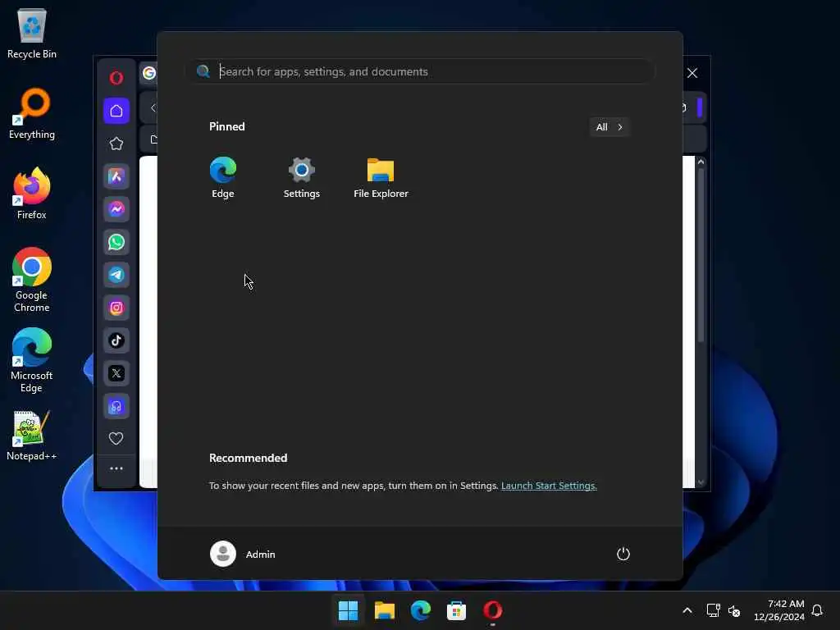Open Messenger in Opera sidebar
Screen dimensions: 840x630
tap(116, 209)
